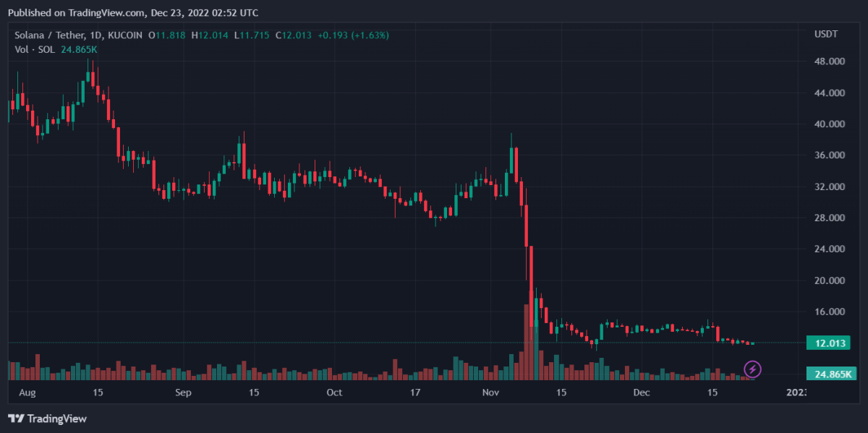Click the Solana / Tether symbol title
This screenshot has width=868, height=433.
[x=51, y=35]
